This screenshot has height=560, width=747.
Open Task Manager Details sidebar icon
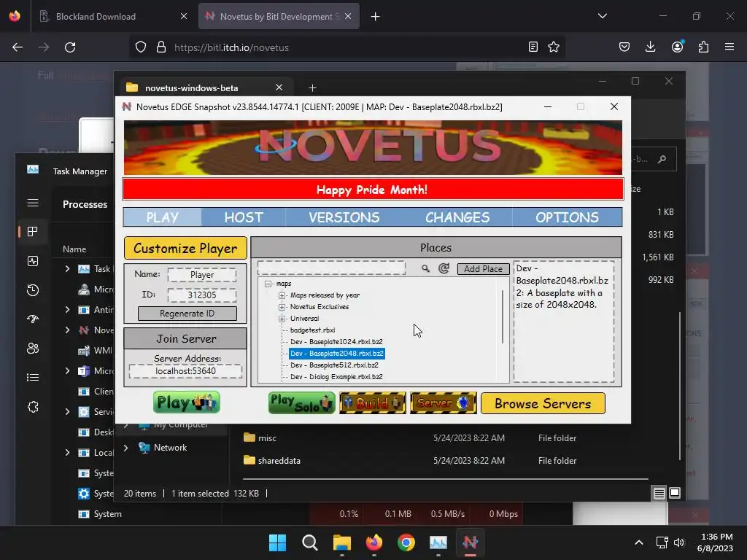[33, 378]
